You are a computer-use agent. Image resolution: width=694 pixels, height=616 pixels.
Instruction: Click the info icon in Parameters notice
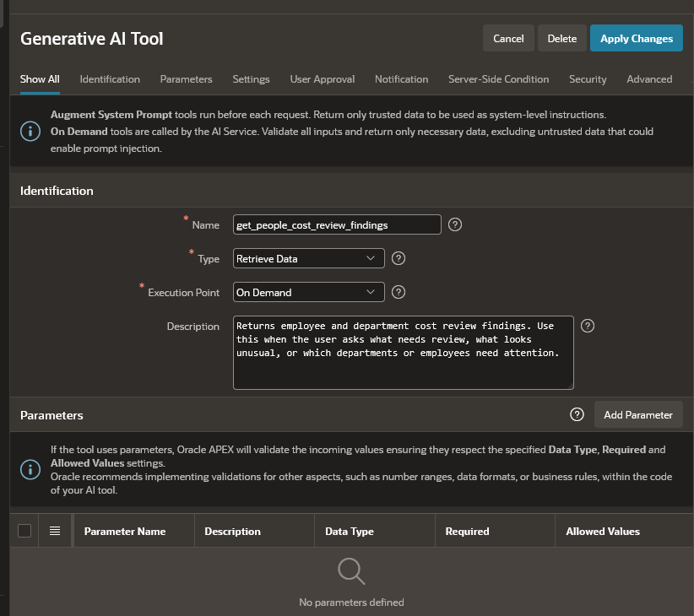point(30,470)
